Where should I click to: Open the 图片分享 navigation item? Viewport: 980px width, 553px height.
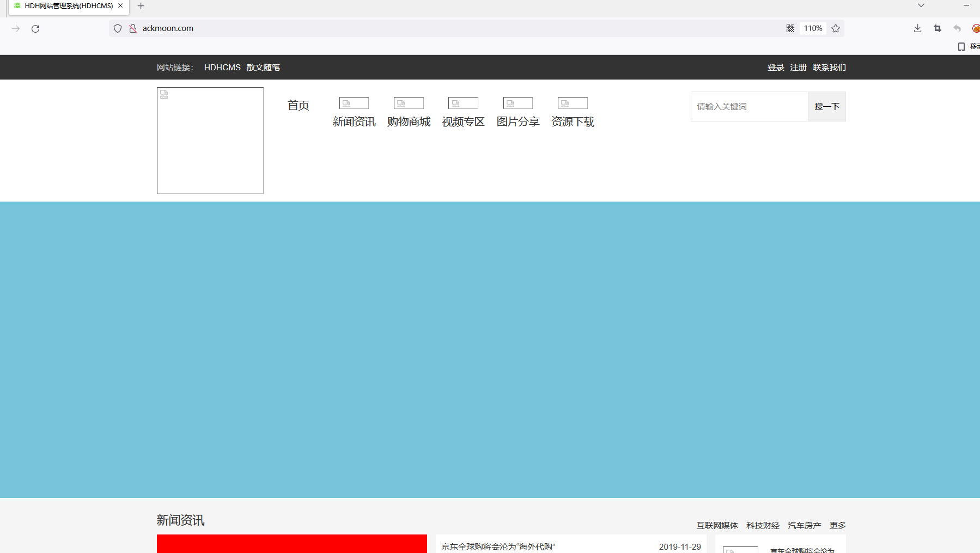pyautogui.click(x=518, y=121)
